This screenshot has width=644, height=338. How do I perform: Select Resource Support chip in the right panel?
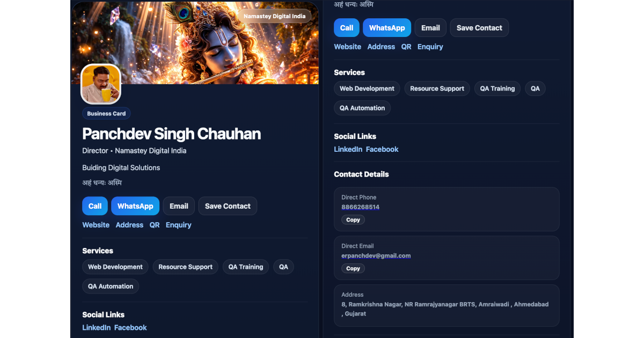coord(437,89)
